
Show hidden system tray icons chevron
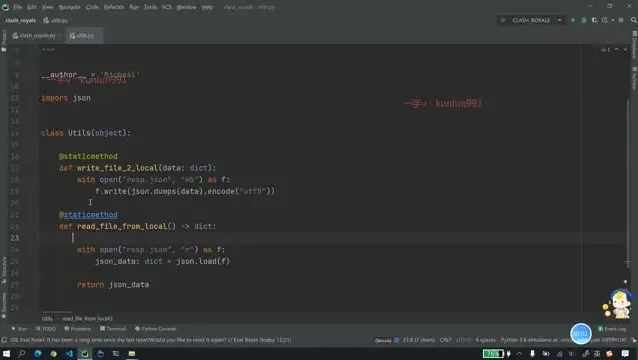[x=519, y=353]
